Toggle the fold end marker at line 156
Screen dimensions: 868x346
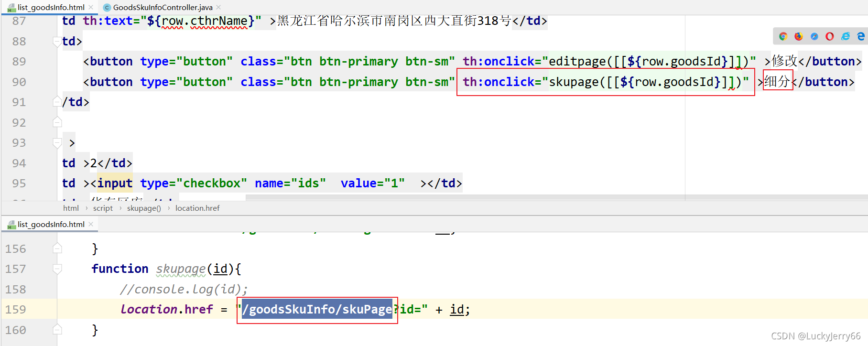[x=57, y=249]
